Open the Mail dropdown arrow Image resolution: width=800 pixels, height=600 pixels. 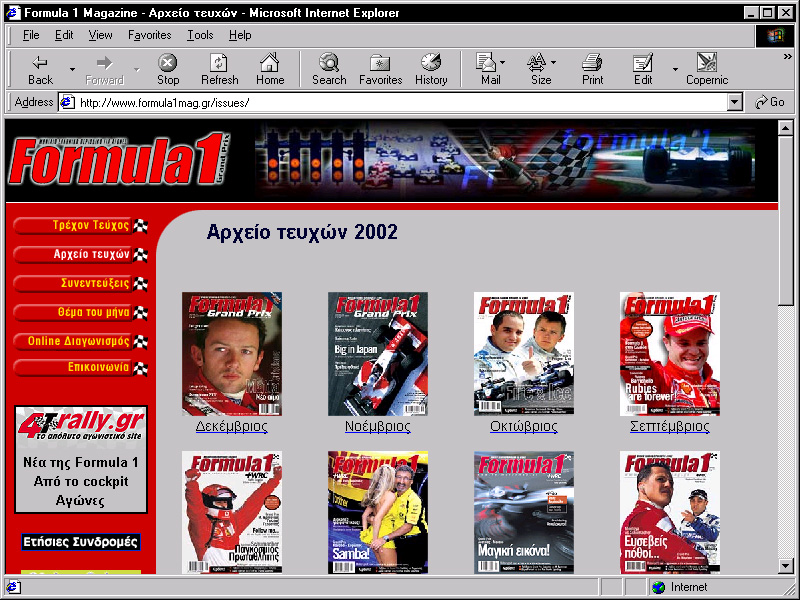pyautogui.click(x=503, y=63)
